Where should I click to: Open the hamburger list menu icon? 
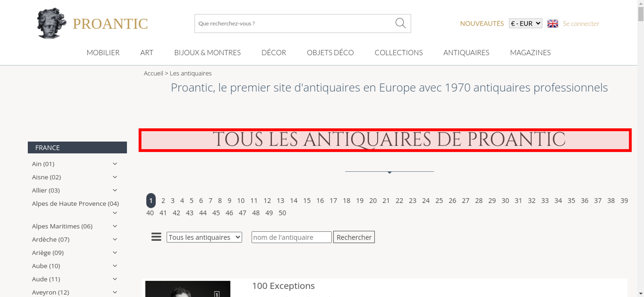pyautogui.click(x=156, y=237)
